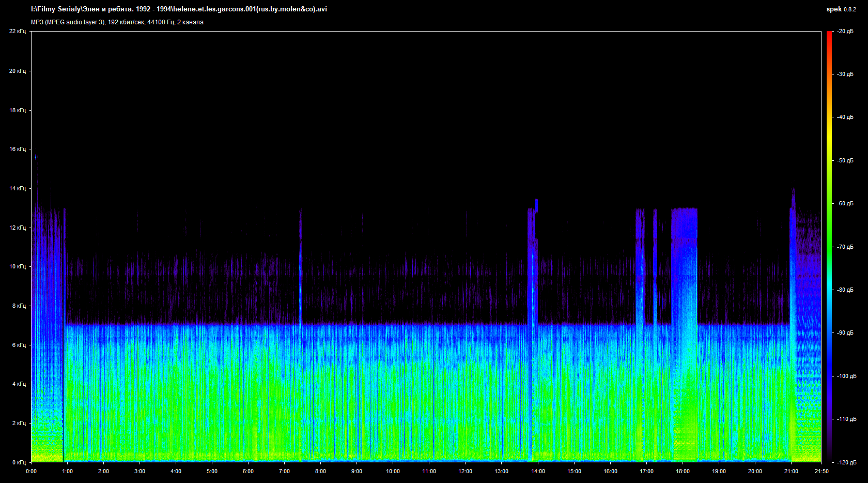Image resolution: width=868 pixels, height=483 pixels.
Task: Select the 18:00 time axis marker
Action: point(683,471)
